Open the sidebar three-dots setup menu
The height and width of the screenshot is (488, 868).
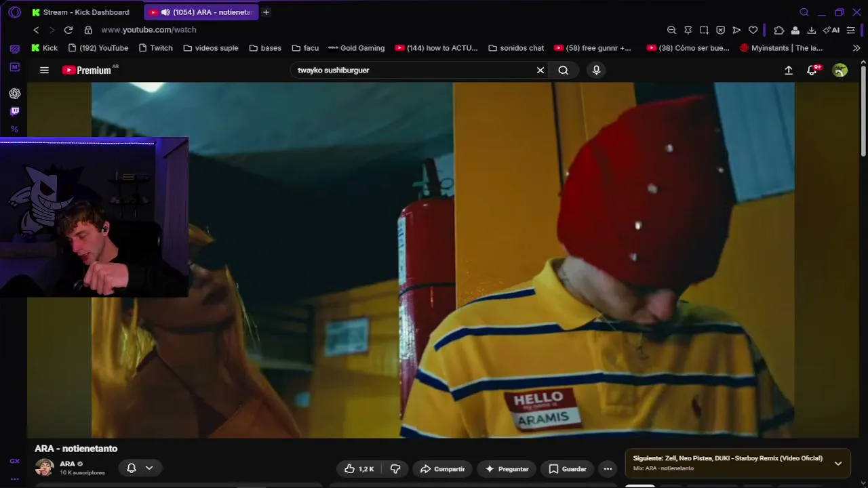click(15, 479)
